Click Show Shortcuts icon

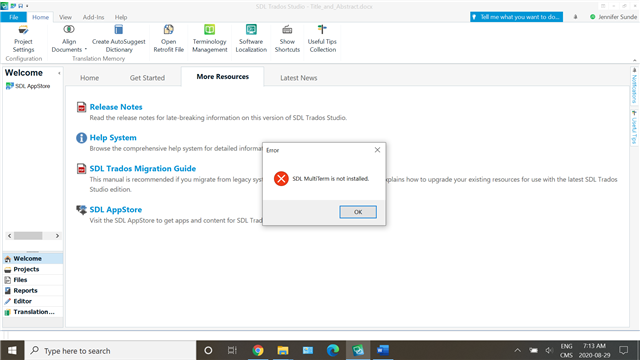[287, 30]
